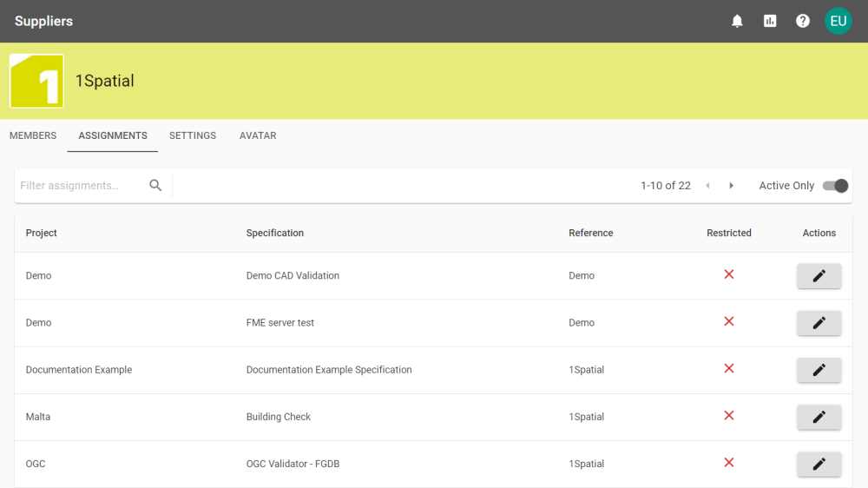Edit the Documentation Example Specification assignment
Screen dimensions: 868x488
819,370
